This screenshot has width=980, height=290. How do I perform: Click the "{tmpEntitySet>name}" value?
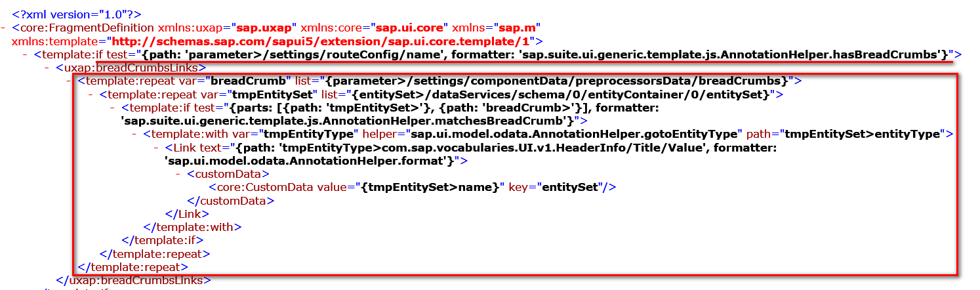[x=428, y=187]
